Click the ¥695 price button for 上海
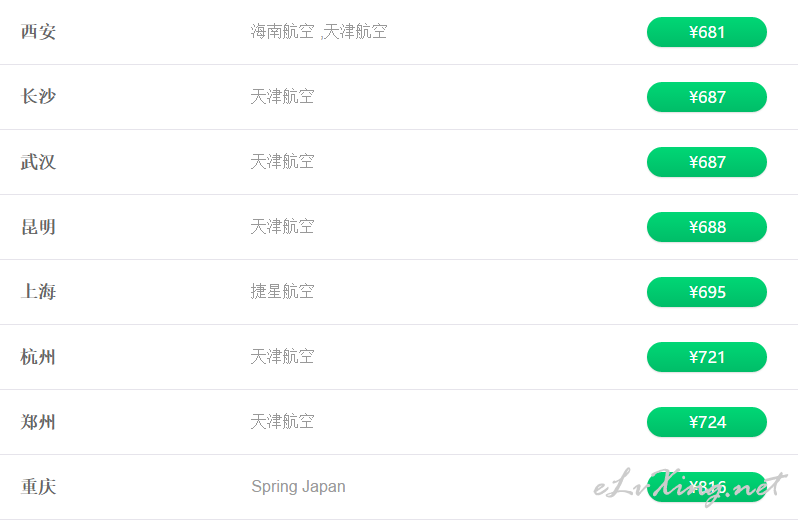This screenshot has width=798, height=520. pyautogui.click(x=706, y=292)
